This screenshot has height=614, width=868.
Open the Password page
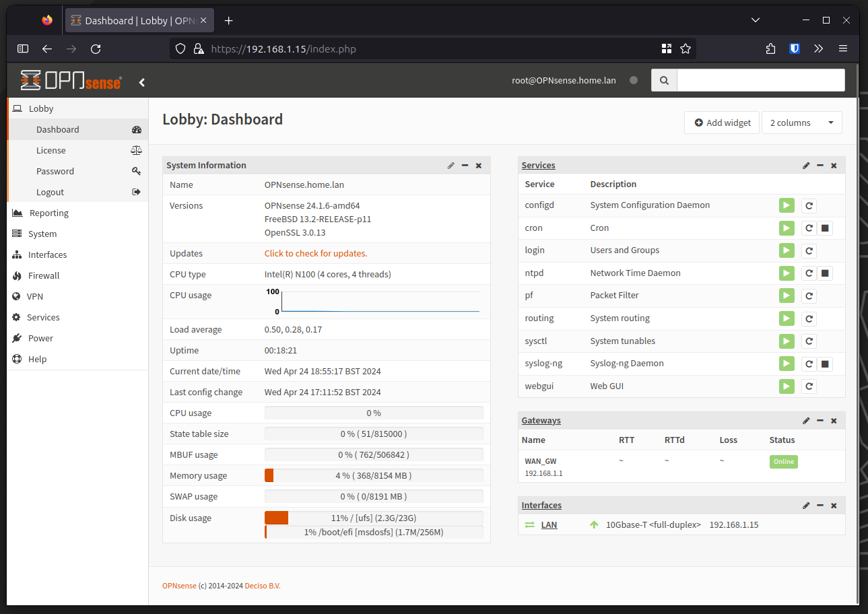pyautogui.click(x=77, y=171)
